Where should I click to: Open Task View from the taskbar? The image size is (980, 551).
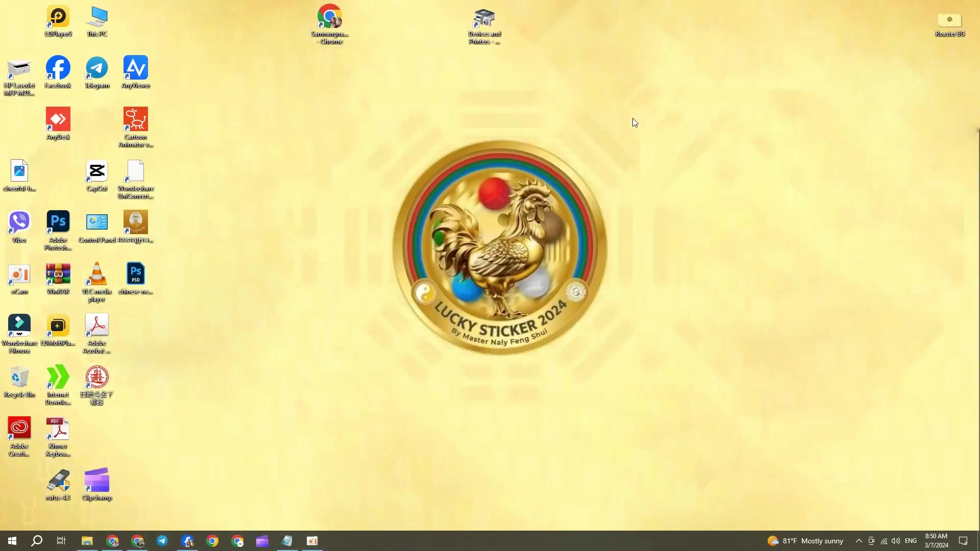tap(61, 541)
